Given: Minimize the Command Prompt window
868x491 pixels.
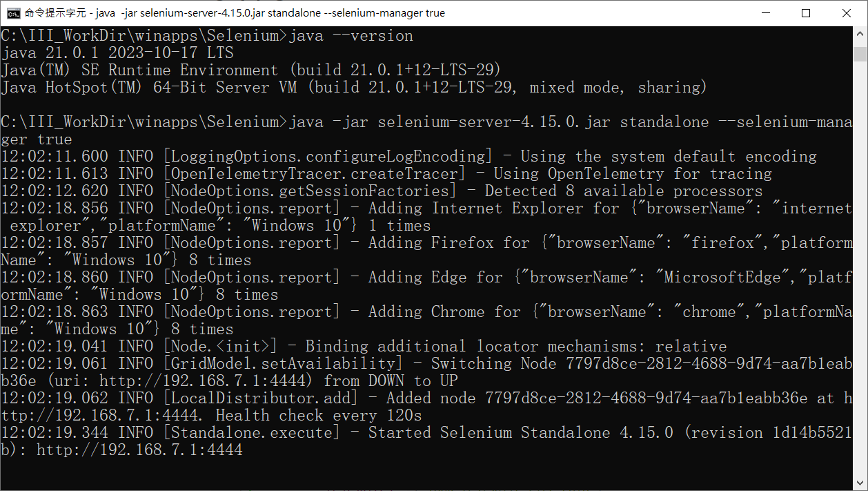Looking at the screenshot, I should [x=767, y=13].
